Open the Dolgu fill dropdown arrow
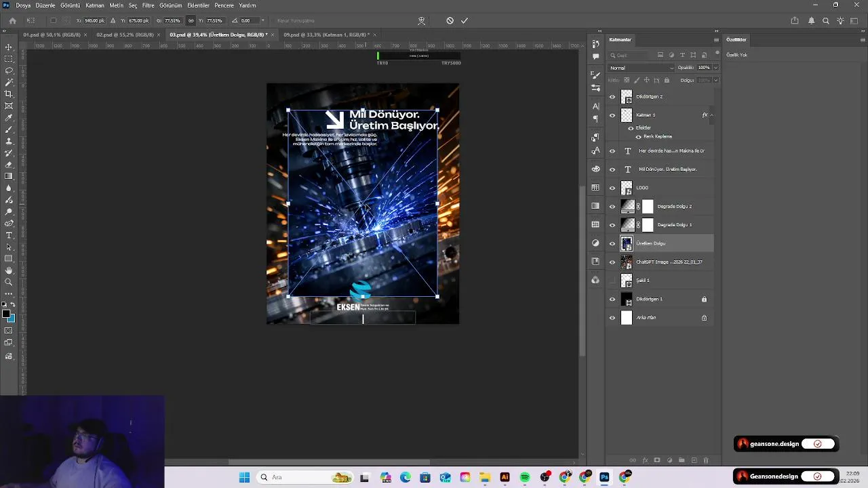Image resolution: width=868 pixels, height=488 pixels. click(x=715, y=80)
